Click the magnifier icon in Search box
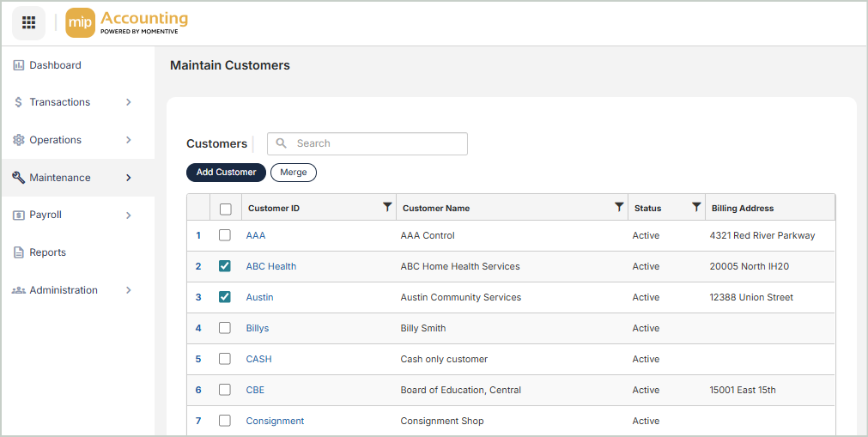 pyautogui.click(x=282, y=143)
